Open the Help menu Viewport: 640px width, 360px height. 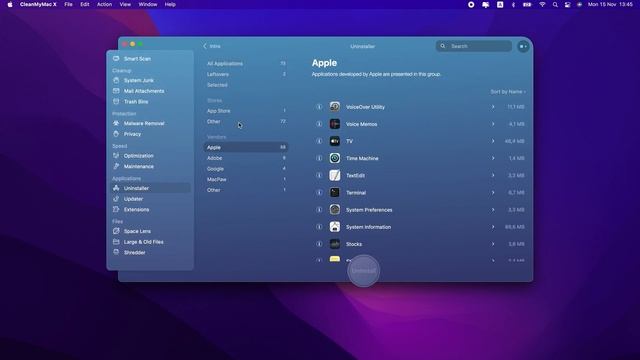coord(170,4)
